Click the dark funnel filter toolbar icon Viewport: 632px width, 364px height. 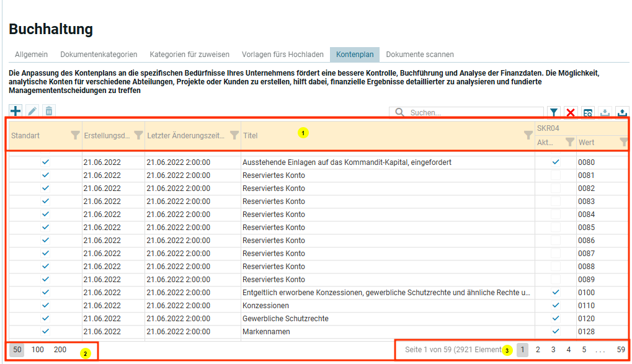tap(554, 113)
